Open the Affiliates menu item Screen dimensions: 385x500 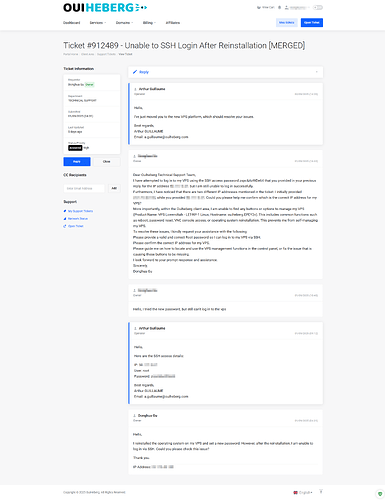(173, 23)
